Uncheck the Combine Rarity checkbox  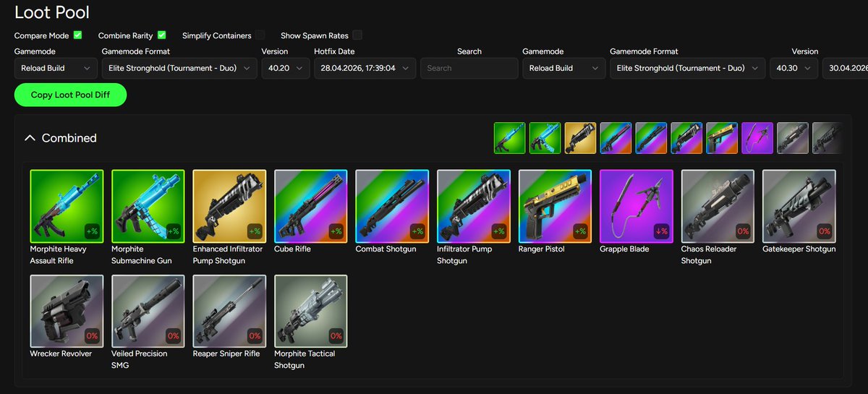pyautogui.click(x=161, y=35)
